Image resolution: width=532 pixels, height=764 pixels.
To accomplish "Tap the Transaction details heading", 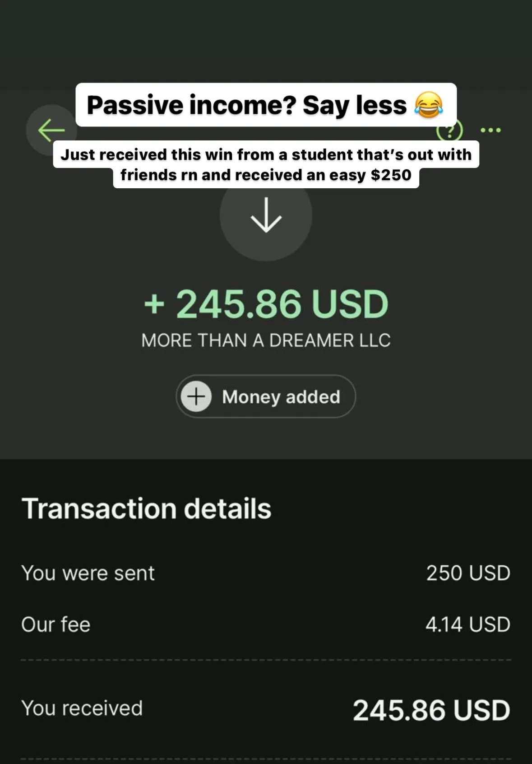I will pyautogui.click(x=147, y=509).
